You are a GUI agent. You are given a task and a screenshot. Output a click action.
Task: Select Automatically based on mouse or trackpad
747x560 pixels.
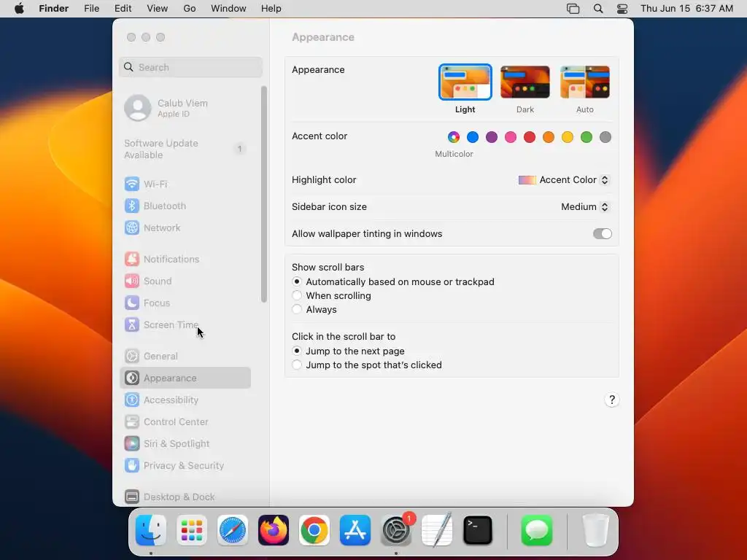(x=297, y=282)
